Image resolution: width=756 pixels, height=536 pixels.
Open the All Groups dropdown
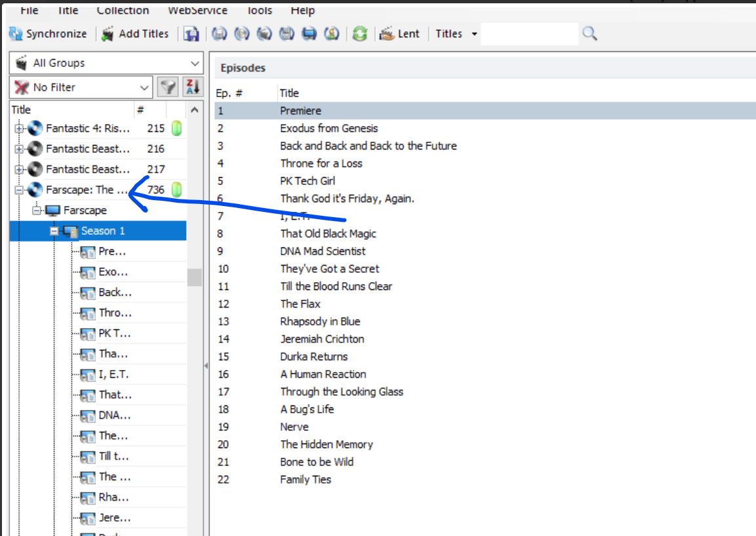(x=107, y=63)
